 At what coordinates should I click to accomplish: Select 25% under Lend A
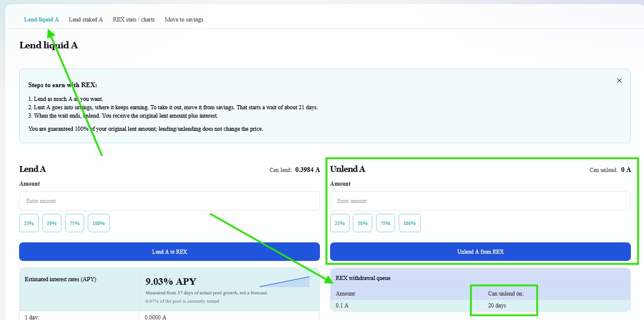(x=29, y=223)
